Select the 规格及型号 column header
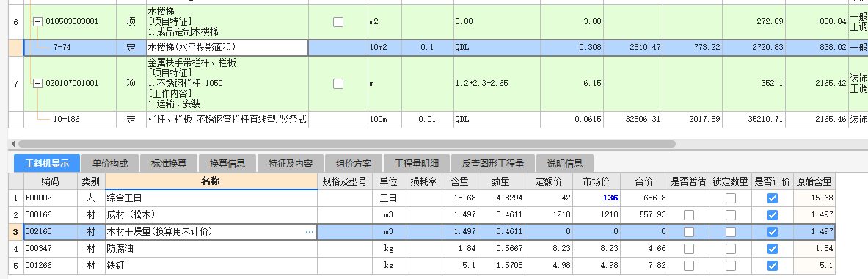This screenshot has height=279, width=868. tap(344, 181)
